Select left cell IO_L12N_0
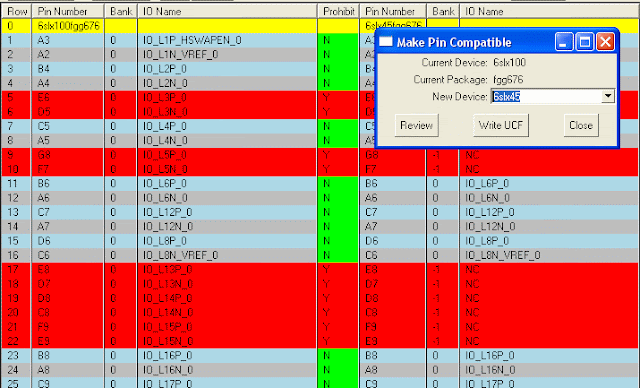Image resolution: width=640 pixels, height=388 pixels. [227, 226]
